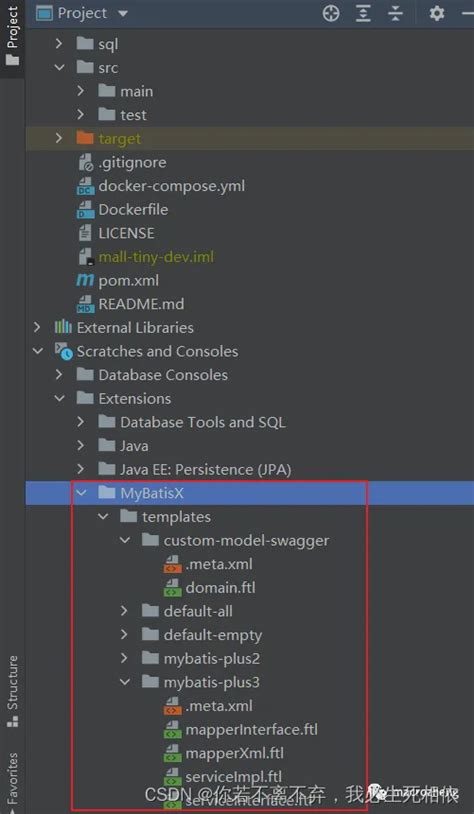474x814 pixels.
Task: Open the Favorites tool window tab
Action: pyautogui.click(x=12, y=781)
